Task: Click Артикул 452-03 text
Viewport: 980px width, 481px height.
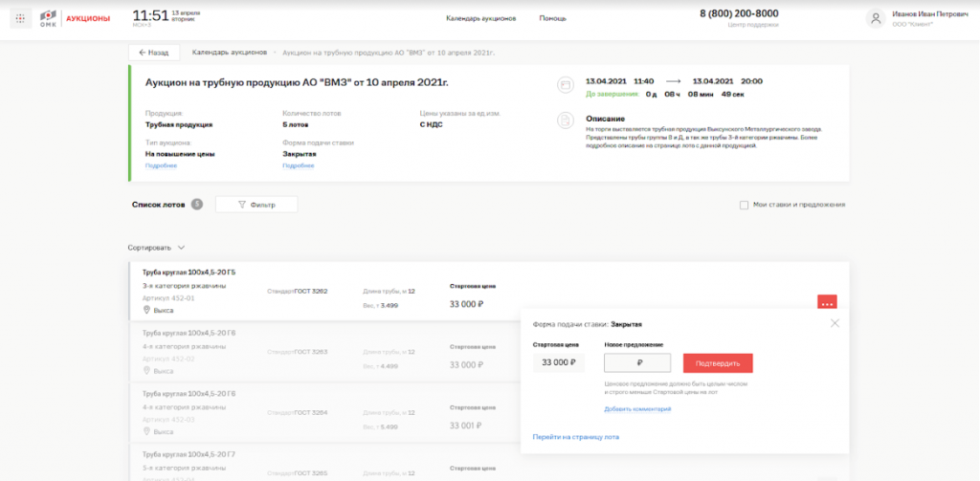Action: pyautogui.click(x=168, y=419)
